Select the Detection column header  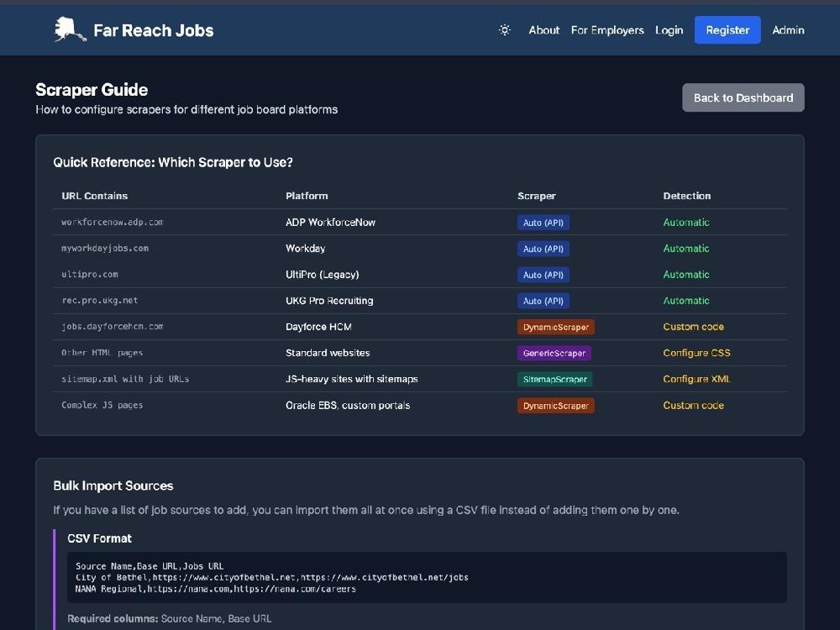click(687, 196)
